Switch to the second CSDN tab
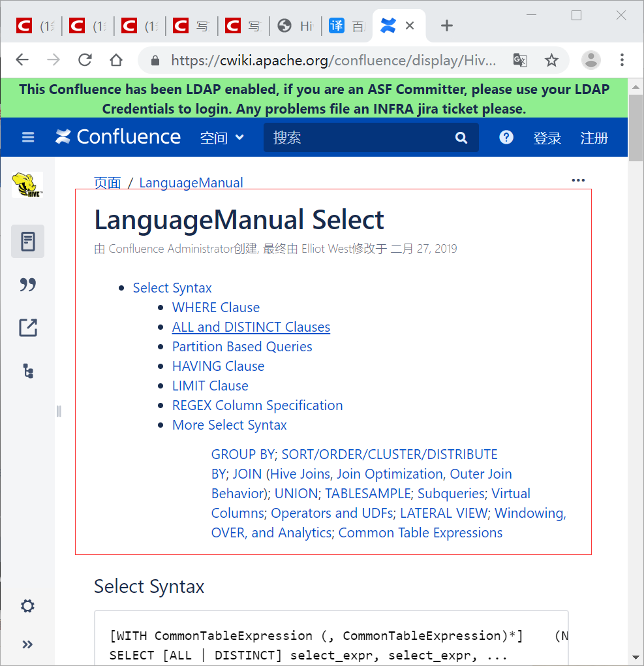 88,26
